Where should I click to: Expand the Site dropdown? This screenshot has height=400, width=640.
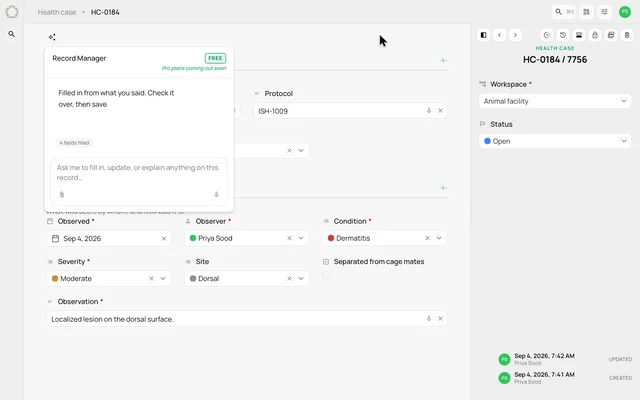tap(301, 278)
